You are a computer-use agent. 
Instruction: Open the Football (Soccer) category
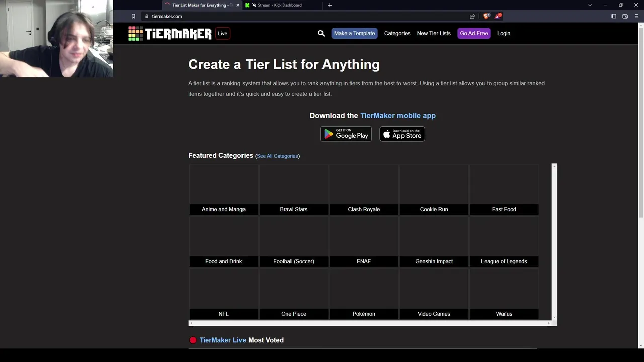point(294,242)
